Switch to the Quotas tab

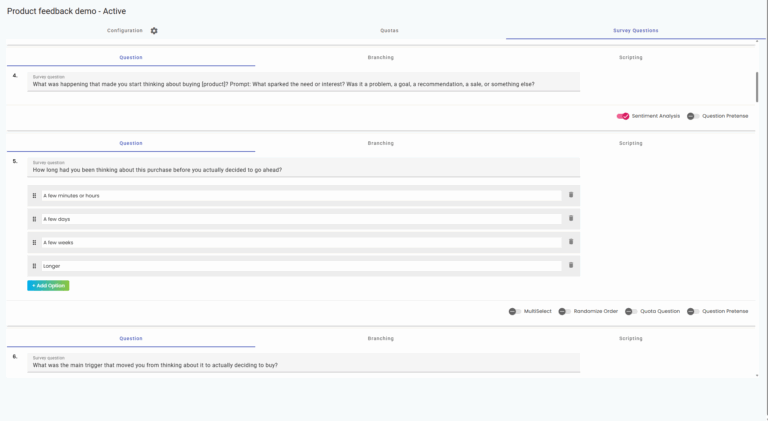coord(389,31)
